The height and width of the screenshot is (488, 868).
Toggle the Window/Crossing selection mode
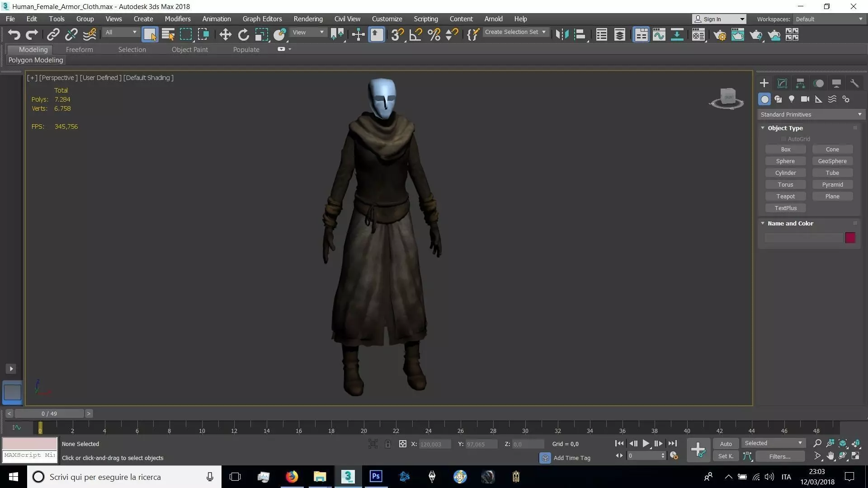tap(204, 35)
